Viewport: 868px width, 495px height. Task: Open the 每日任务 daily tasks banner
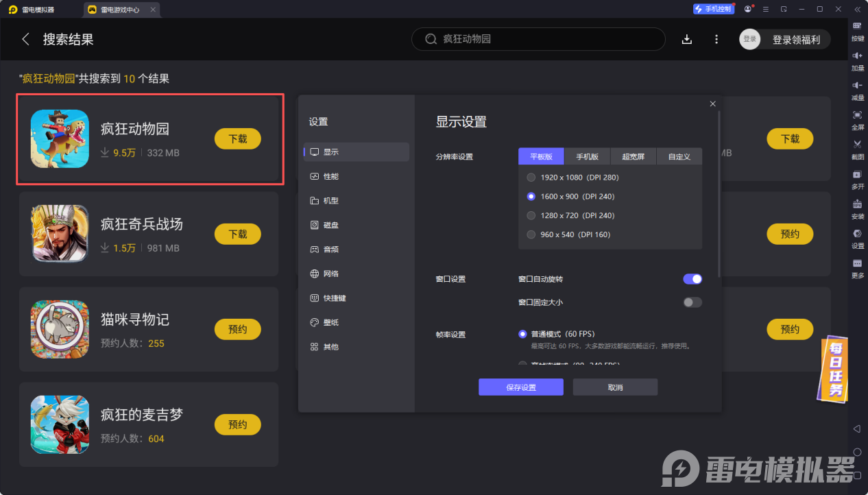834,369
